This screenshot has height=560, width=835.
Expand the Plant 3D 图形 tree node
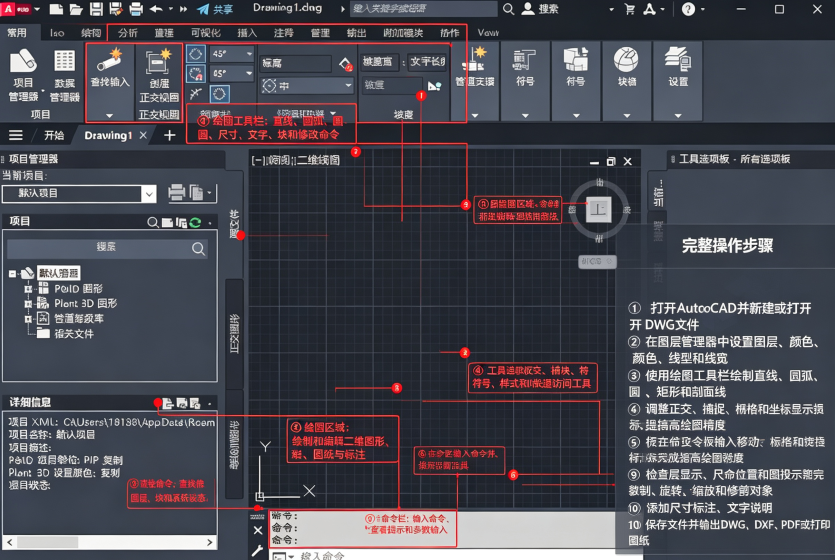pos(28,303)
